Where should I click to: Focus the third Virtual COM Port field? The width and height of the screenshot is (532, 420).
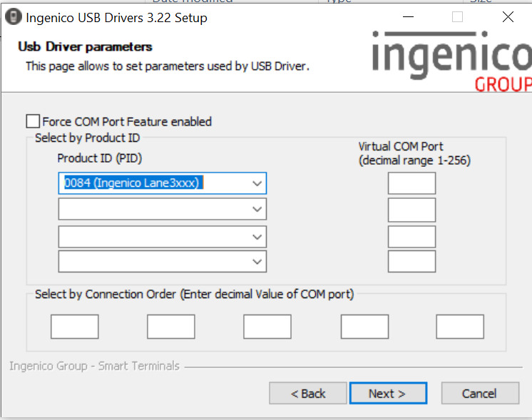point(411,236)
